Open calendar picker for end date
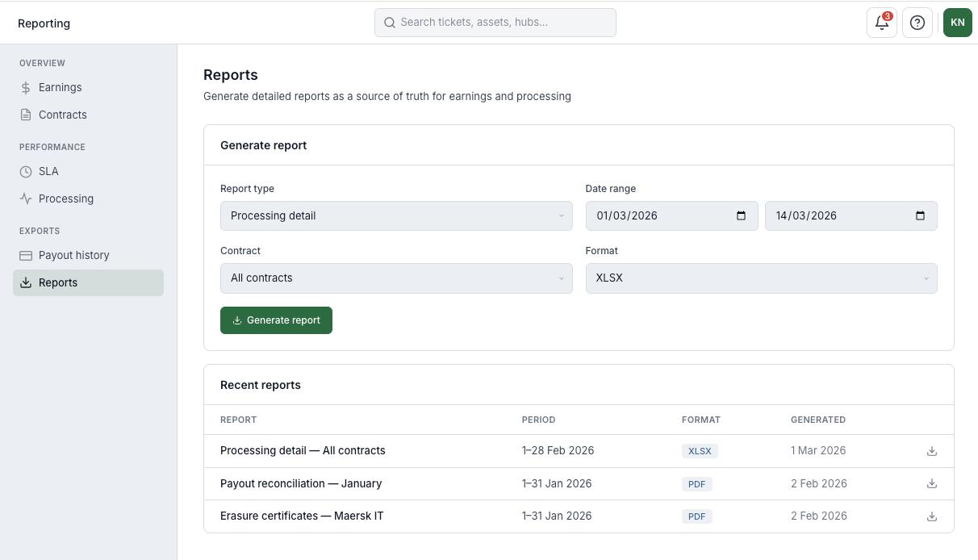 pos(920,215)
